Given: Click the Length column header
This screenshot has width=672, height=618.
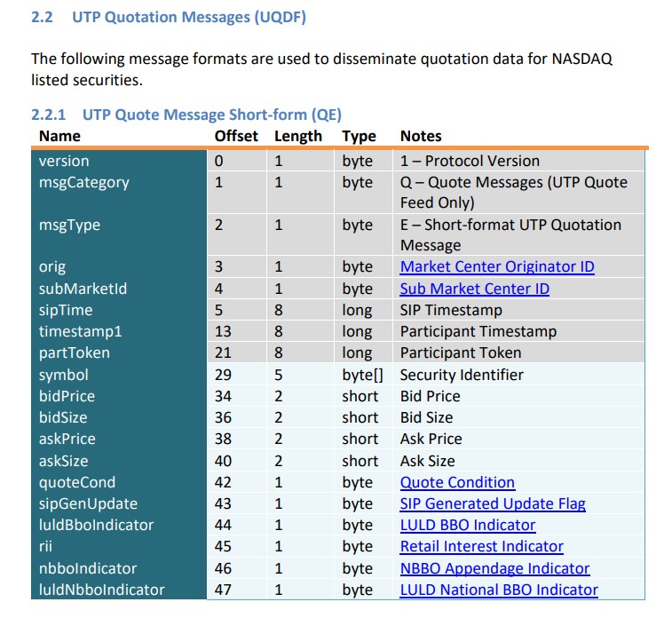Looking at the screenshot, I should [x=298, y=136].
